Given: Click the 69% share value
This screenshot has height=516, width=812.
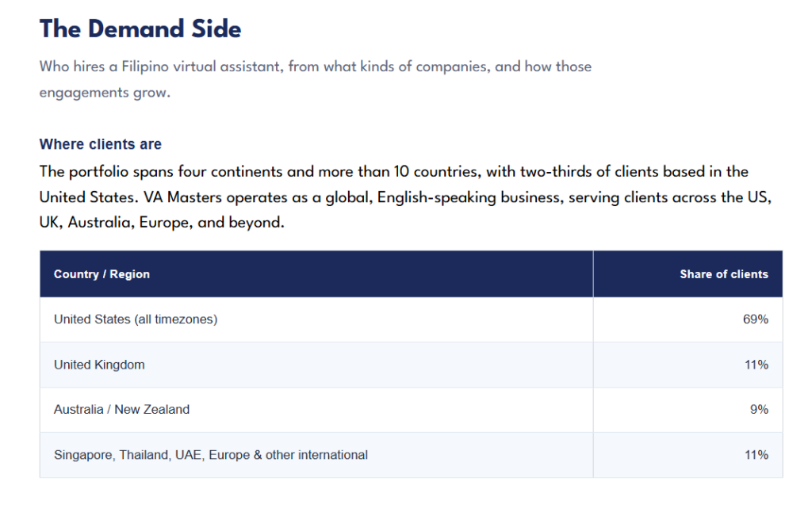Looking at the screenshot, I should [x=756, y=319].
